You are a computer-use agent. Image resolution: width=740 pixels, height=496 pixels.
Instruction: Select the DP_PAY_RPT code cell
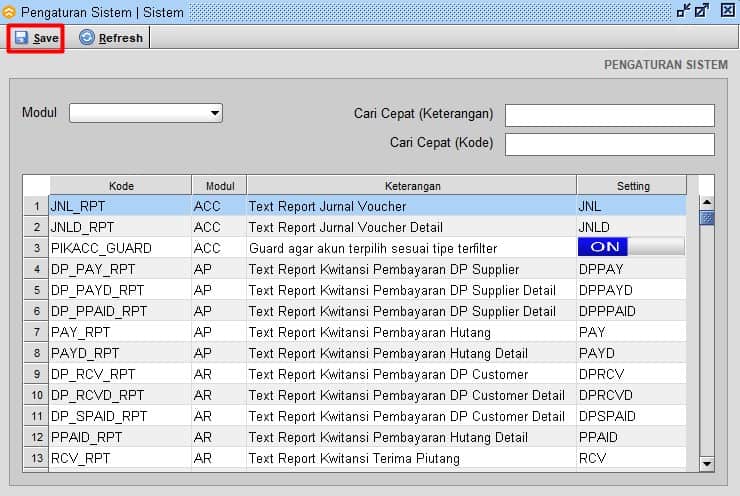coord(120,269)
